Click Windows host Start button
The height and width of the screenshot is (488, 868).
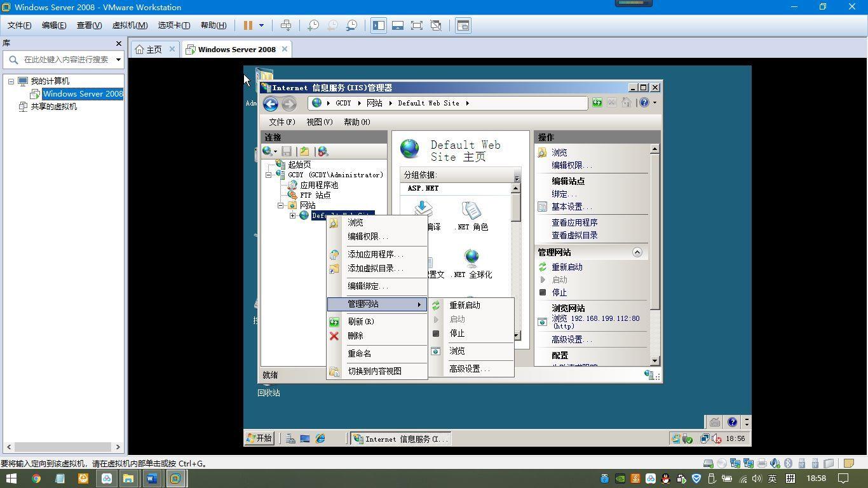pos(11,478)
